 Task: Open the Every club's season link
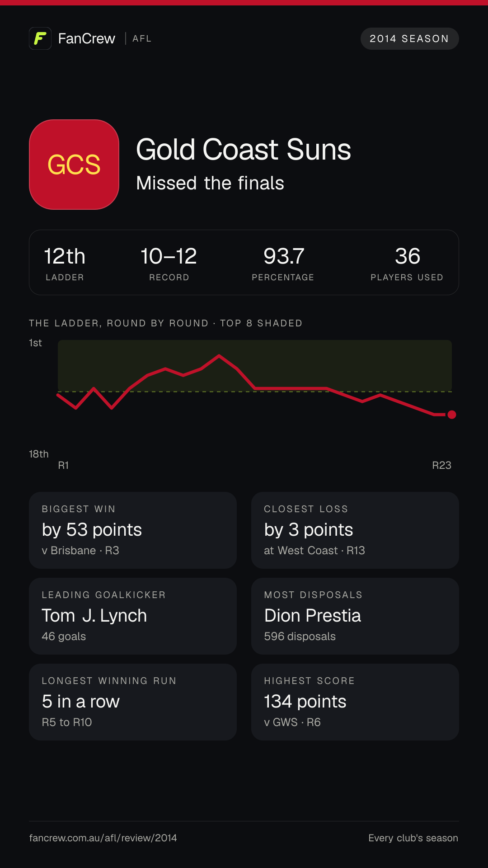point(413,838)
